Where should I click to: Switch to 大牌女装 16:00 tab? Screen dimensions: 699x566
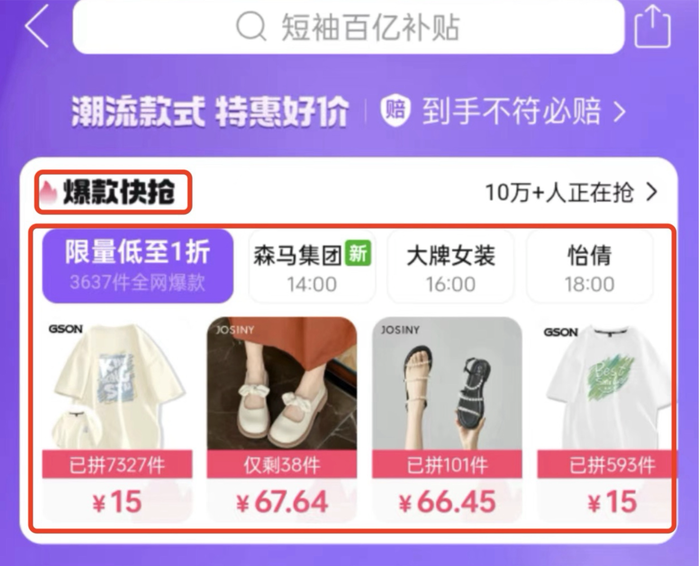point(451,267)
